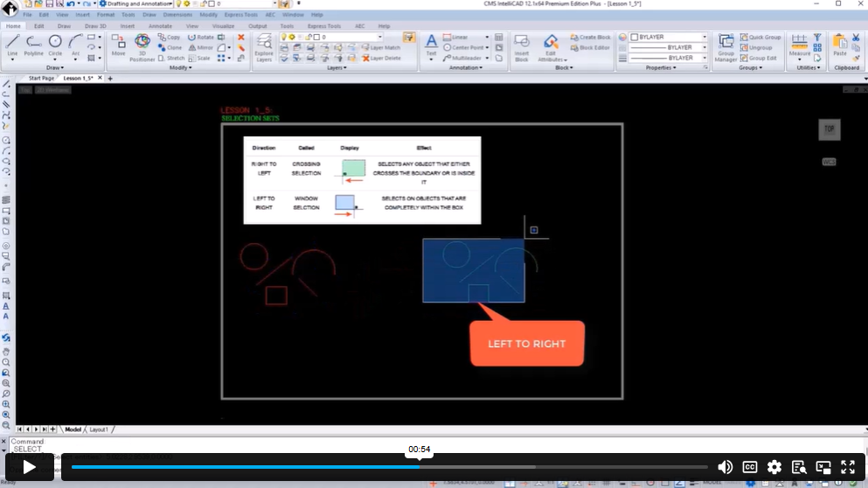The width and height of the screenshot is (868, 488).
Task: Click the Paste clipboard icon
Action: pos(840,45)
